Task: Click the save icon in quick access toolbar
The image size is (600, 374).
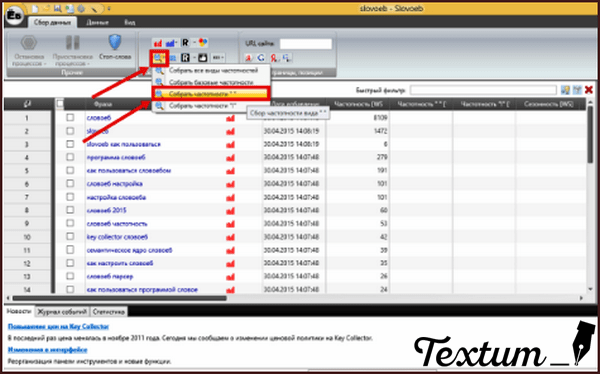Action: pyautogui.click(x=58, y=8)
